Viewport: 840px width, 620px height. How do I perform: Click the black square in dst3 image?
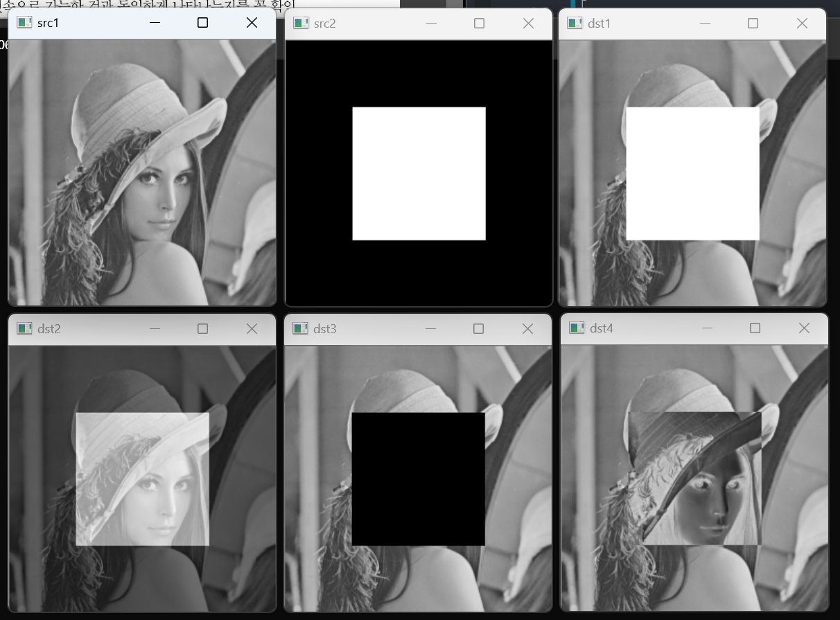coord(419,479)
